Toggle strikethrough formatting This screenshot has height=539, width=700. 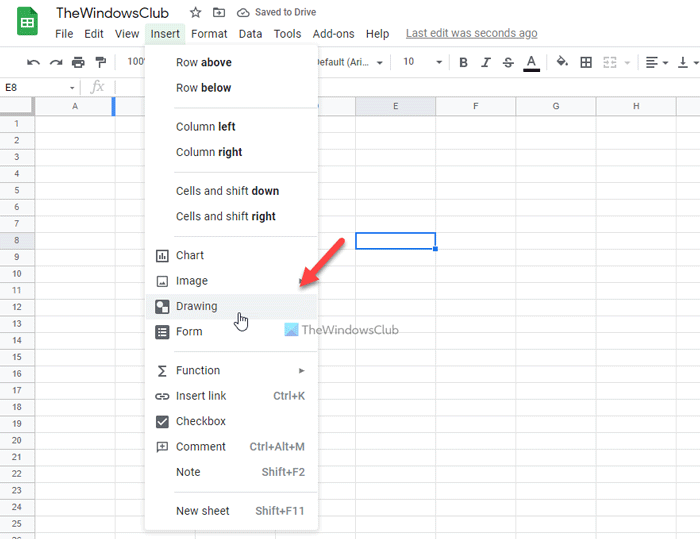click(x=508, y=63)
